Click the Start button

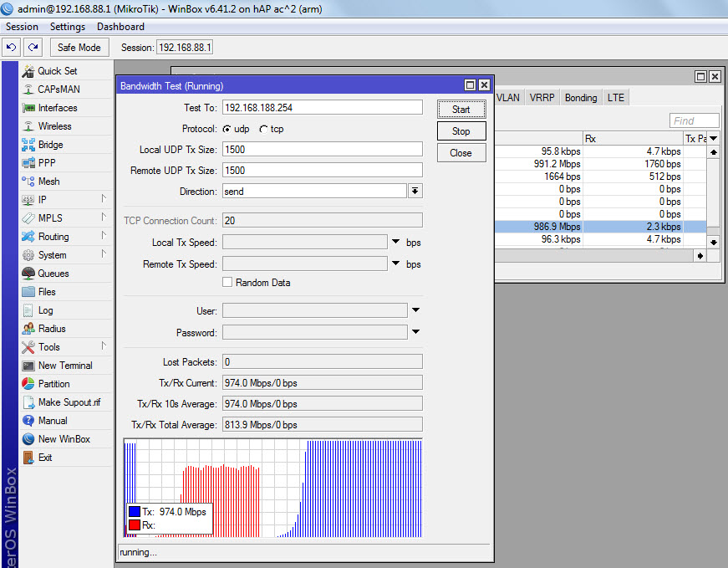tap(461, 110)
